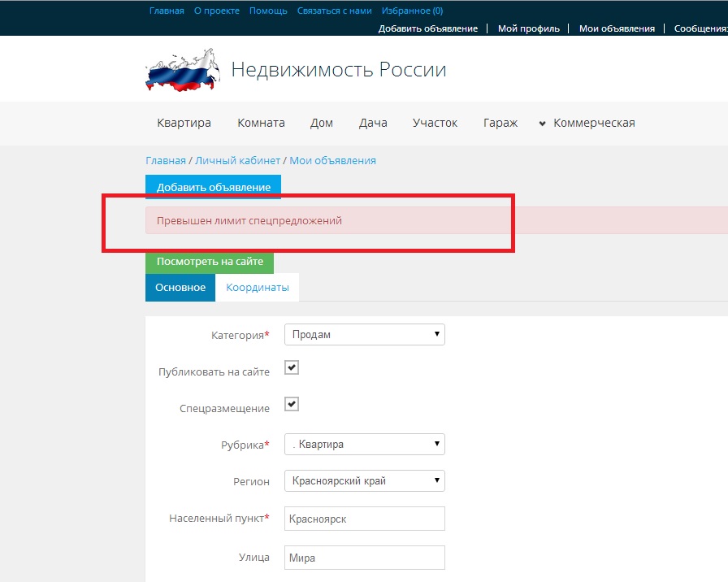Click the Регион field label

[x=251, y=481]
